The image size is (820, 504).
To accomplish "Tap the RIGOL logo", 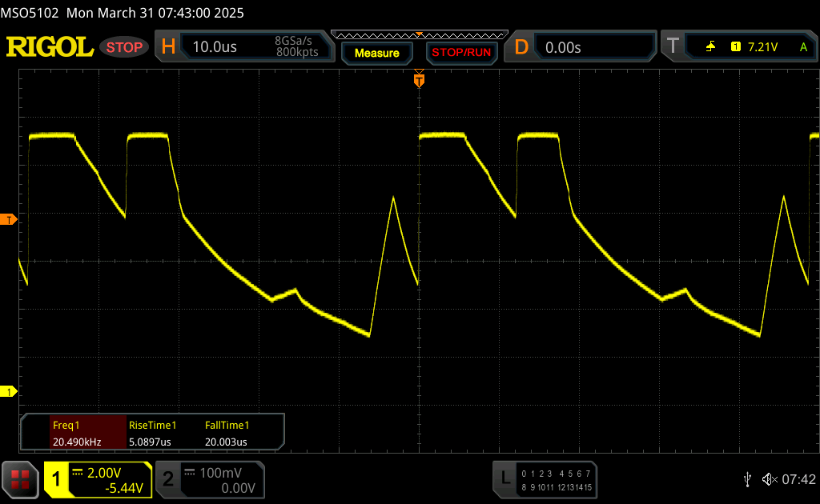I will tap(50, 47).
